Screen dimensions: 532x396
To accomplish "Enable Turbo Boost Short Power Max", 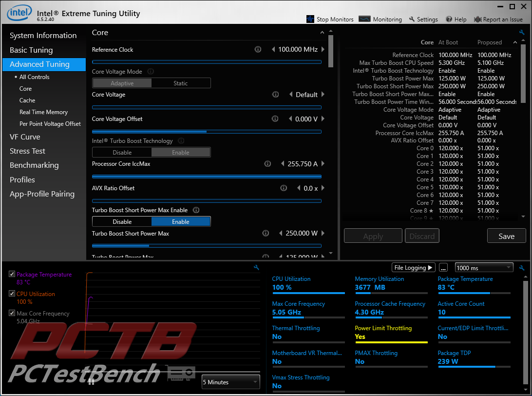I will pos(181,222).
